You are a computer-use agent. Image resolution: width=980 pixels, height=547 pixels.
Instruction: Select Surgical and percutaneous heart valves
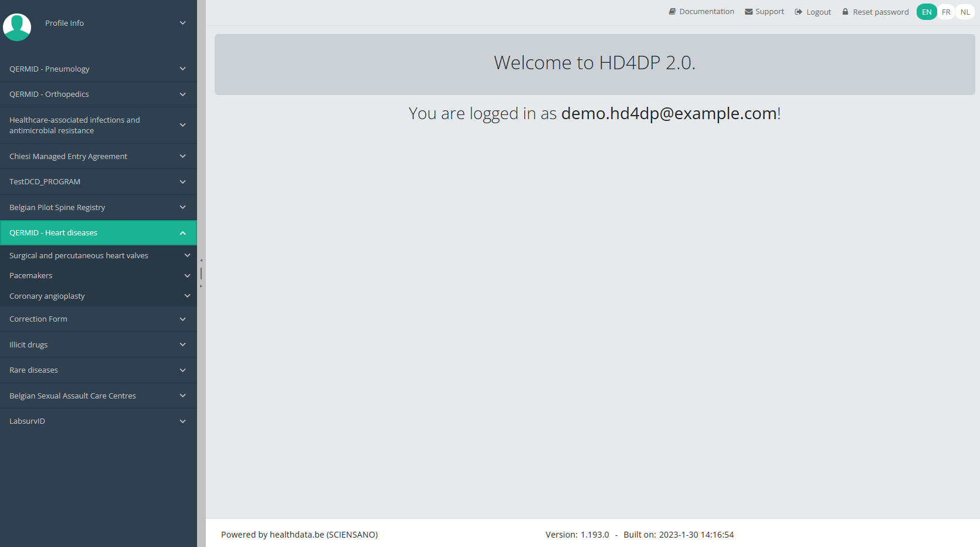[79, 255]
